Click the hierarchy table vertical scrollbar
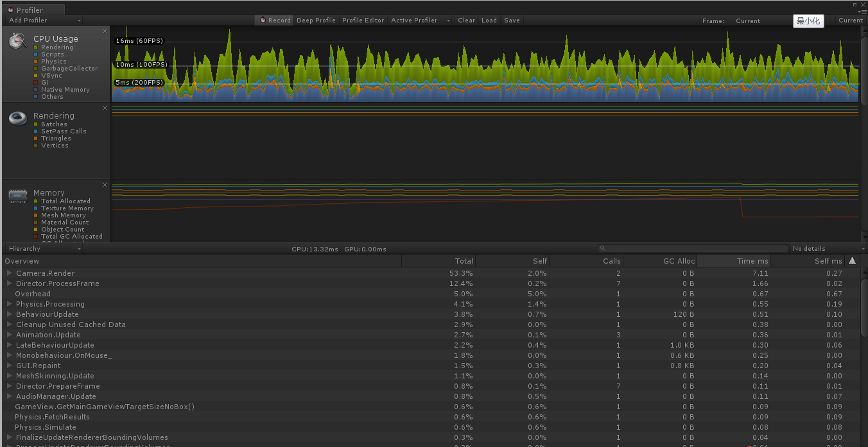 (864, 308)
